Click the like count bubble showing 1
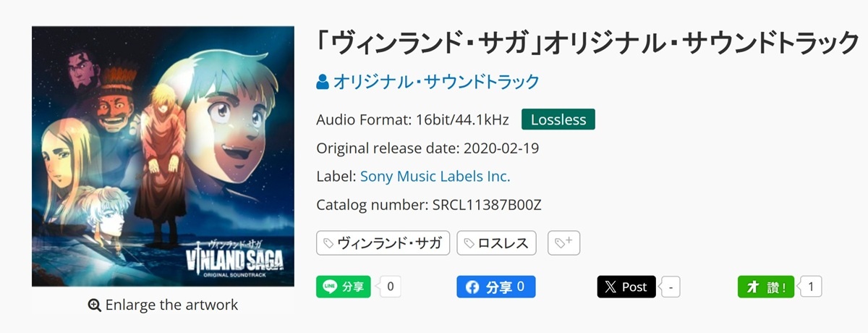The width and height of the screenshot is (868, 333). tap(811, 287)
